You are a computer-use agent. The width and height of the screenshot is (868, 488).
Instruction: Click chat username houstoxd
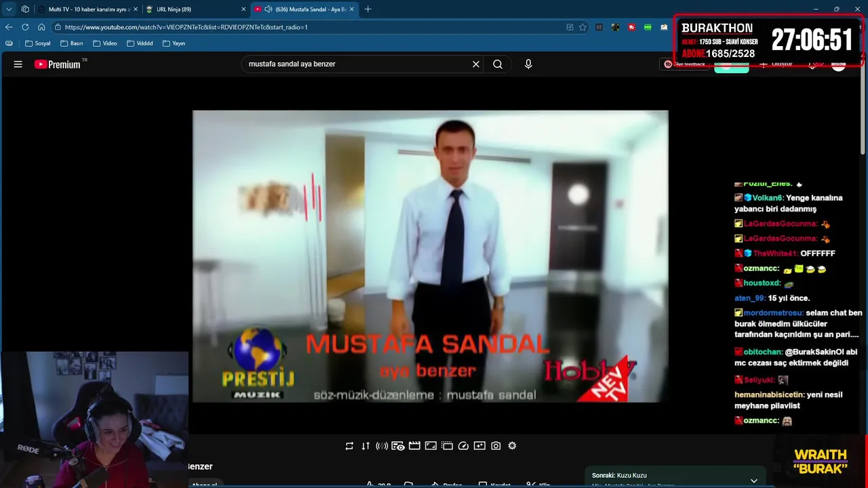tap(762, 283)
